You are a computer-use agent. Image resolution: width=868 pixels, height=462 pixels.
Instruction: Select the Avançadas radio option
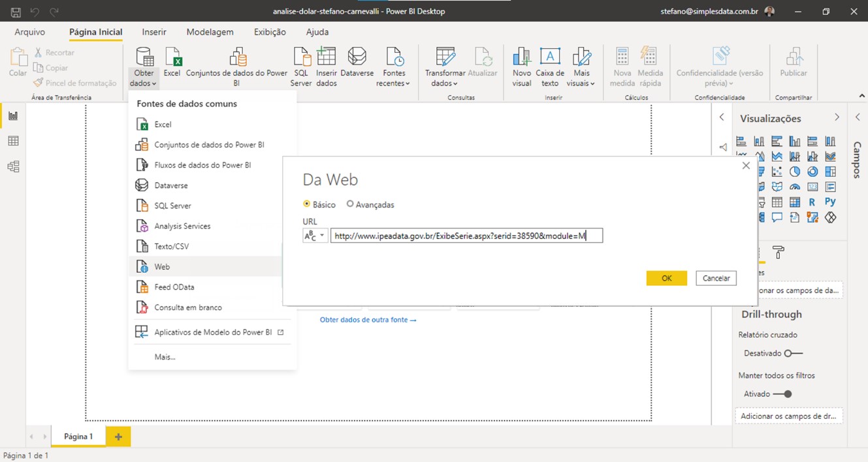click(350, 204)
